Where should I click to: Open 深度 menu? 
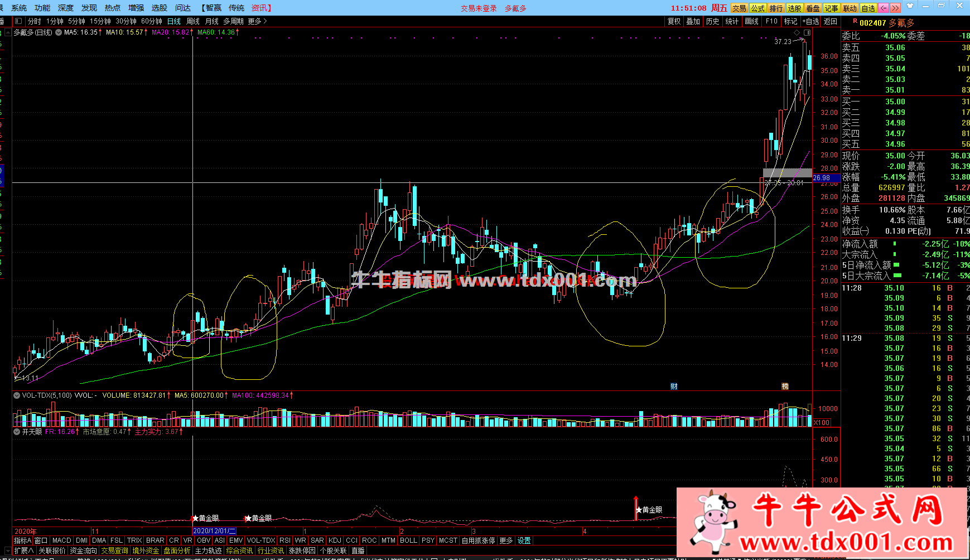66,8
